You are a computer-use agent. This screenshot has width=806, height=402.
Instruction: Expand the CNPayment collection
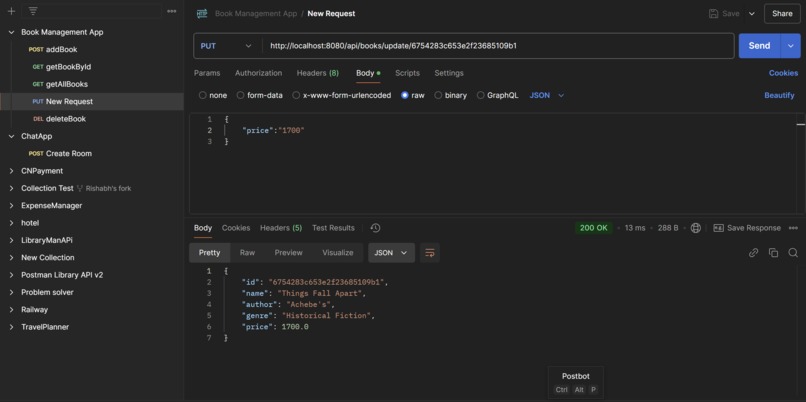(11, 171)
